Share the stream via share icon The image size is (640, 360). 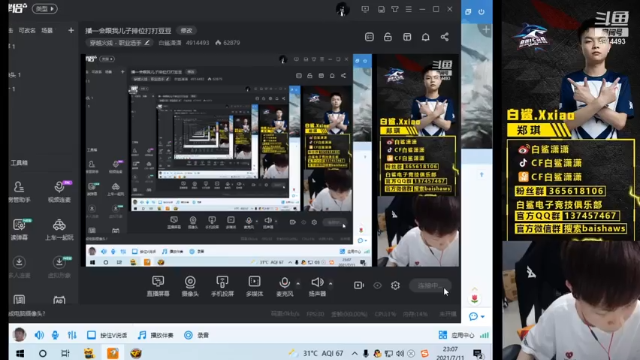(x=444, y=37)
